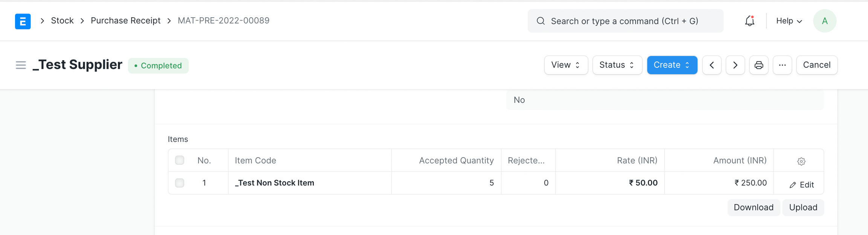
Task: Expand the View dropdown
Action: tap(565, 65)
